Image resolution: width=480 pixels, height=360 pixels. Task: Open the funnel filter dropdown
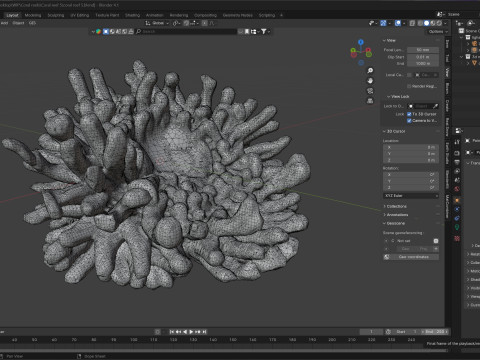pyautogui.click(x=265, y=31)
